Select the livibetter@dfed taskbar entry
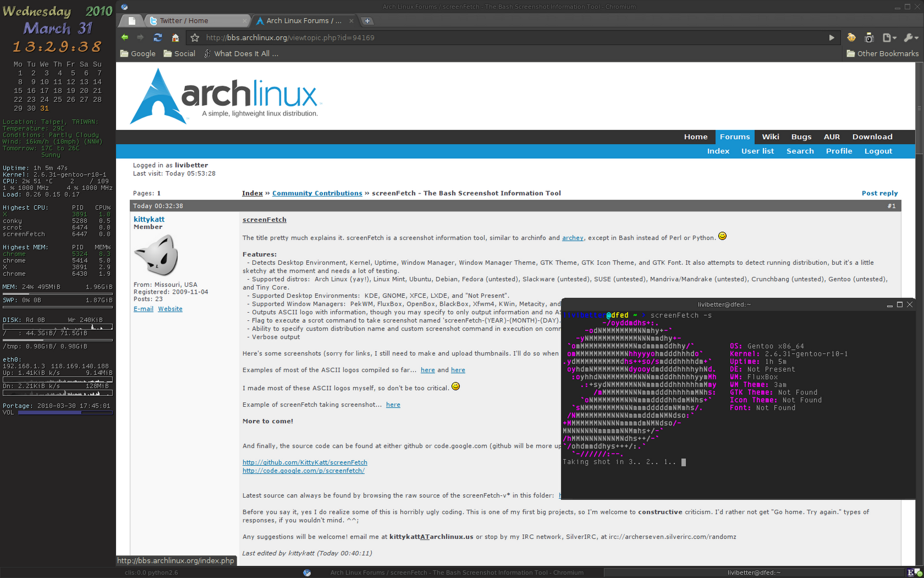This screenshot has height=578, width=924. [754, 573]
